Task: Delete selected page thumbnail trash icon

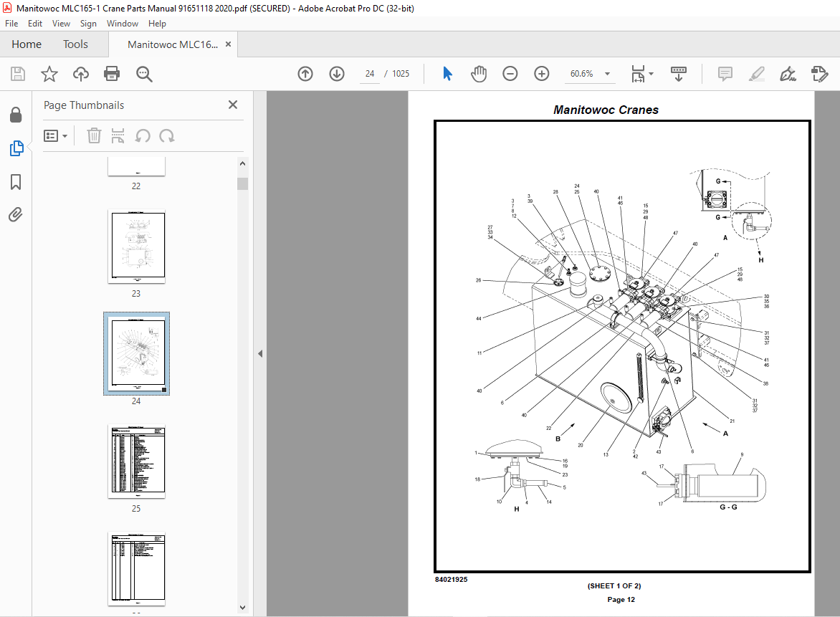Action: click(x=94, y=136)
